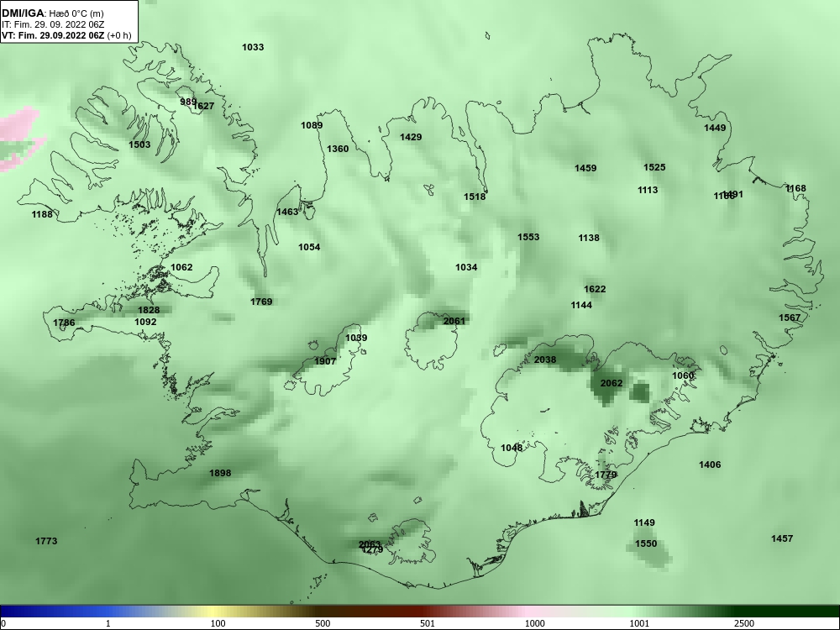Click the 500 label under the color scale
This screenshot has height=630, width=840.
pyautogui.click(x=323, y=623)
